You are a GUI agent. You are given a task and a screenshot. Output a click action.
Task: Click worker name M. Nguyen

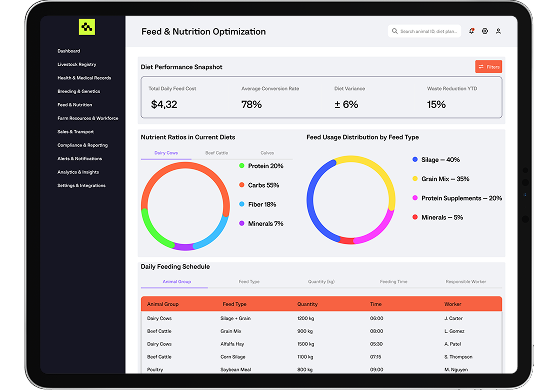pos(456,370)
